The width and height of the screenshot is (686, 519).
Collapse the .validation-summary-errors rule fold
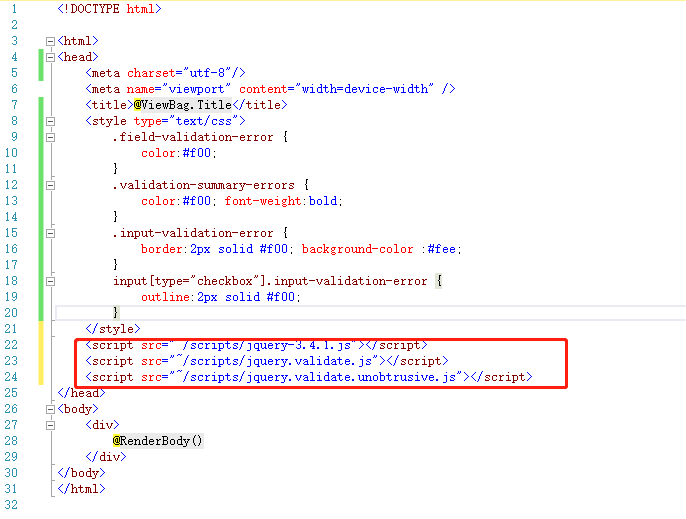[x=50, y=186]
